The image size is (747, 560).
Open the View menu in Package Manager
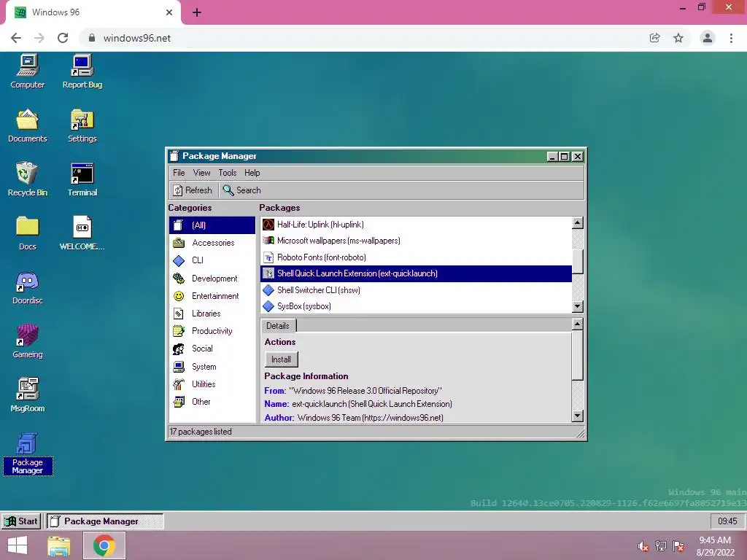201,173
